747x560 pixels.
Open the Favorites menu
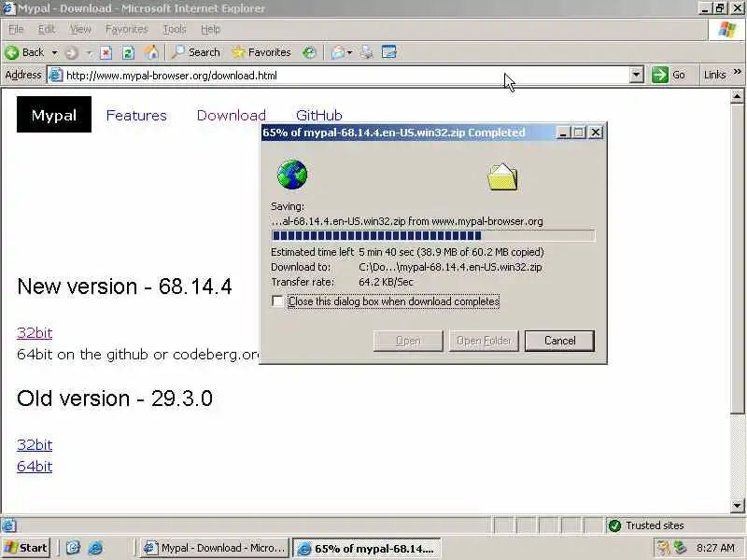coord(127,30)
